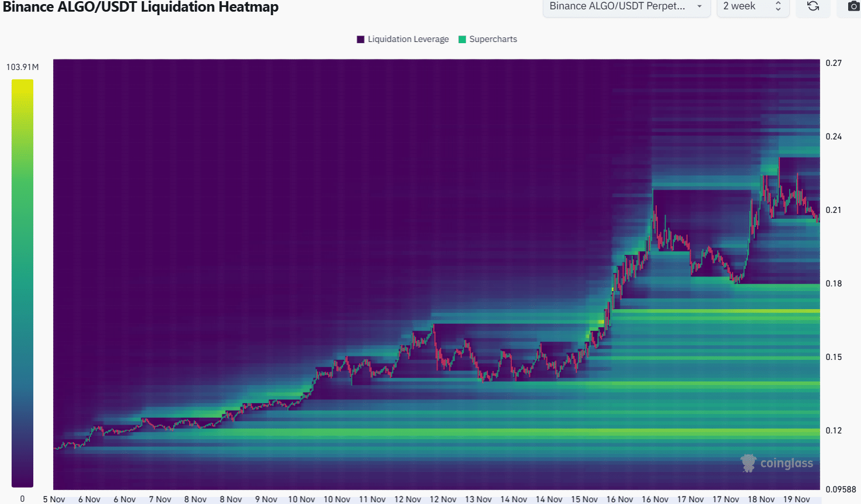Screen dimensions: 861x504
Task: Toggle the Supercharts legend series
Action: click(488, 39)
